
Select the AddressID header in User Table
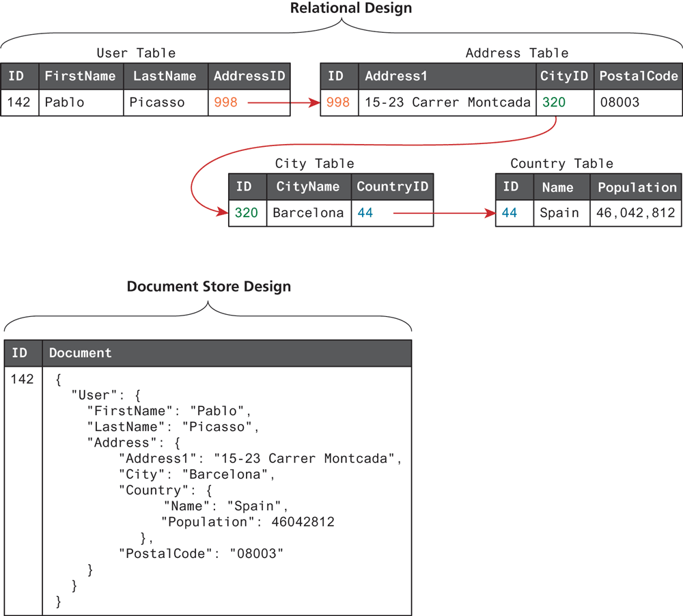(249, 76)
